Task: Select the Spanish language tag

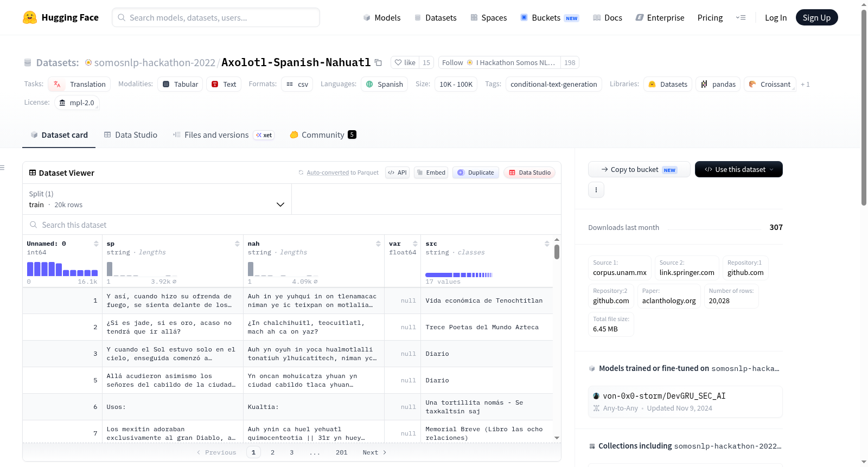Action: [384, 84]
